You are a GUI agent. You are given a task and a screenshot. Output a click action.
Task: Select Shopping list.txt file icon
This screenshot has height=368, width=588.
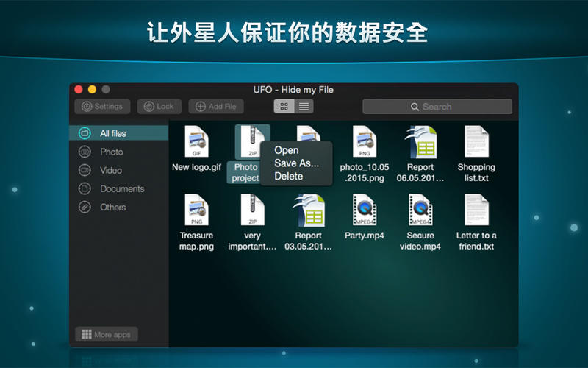coord(476,141)
